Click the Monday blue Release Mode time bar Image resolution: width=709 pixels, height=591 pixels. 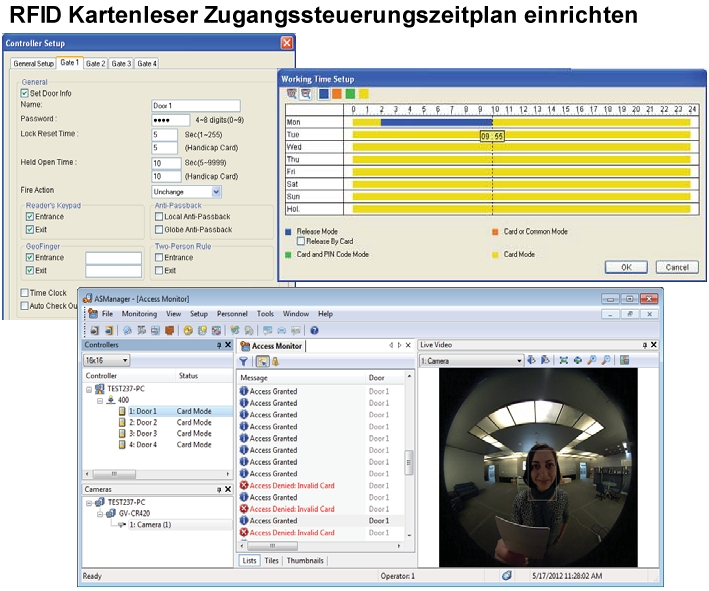[x=436, y=122]
